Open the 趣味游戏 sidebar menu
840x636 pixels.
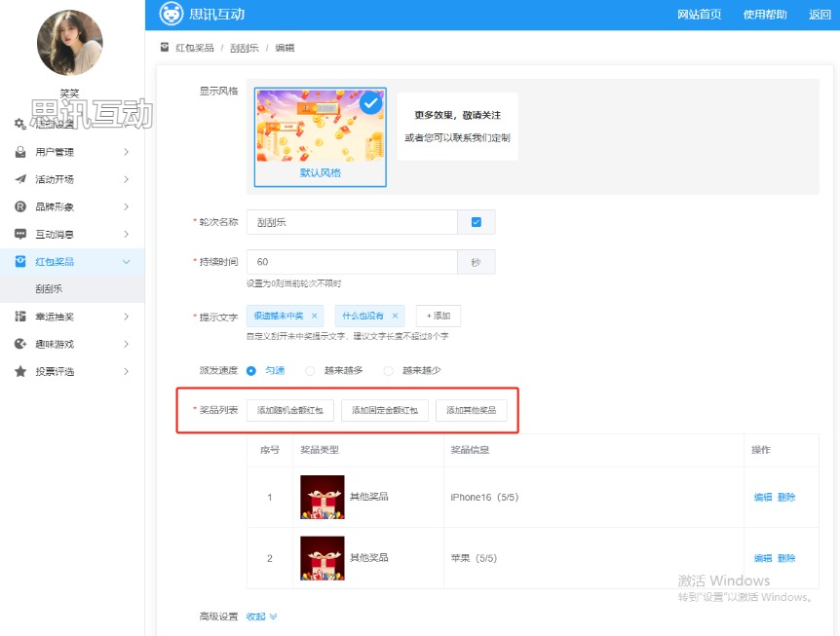click(72, 344)
